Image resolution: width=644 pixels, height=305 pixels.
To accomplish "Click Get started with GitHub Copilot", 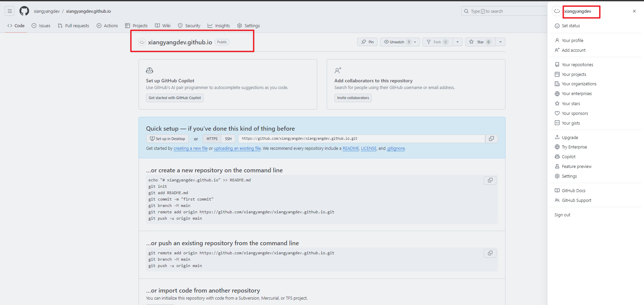I will 175,98.
